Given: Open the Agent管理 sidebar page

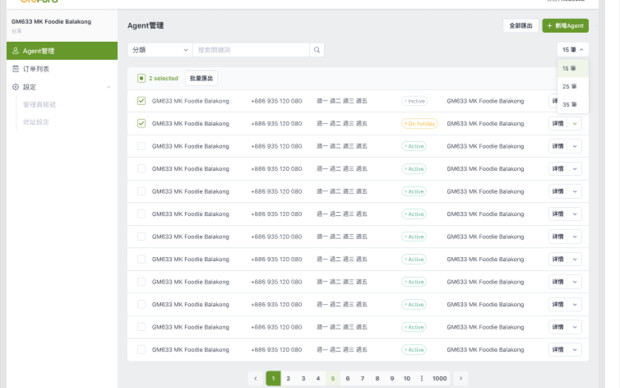Looking at the screenshot, I should 62,51.
